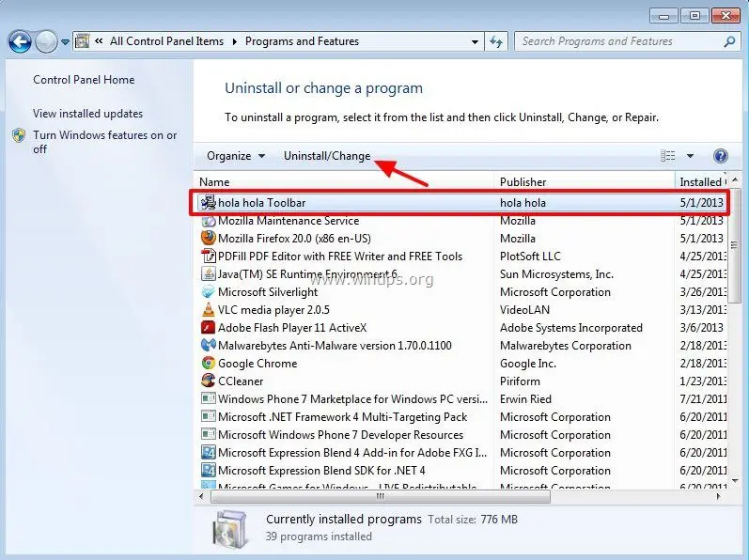Open Control Panel Home link

tap(84, 80)
